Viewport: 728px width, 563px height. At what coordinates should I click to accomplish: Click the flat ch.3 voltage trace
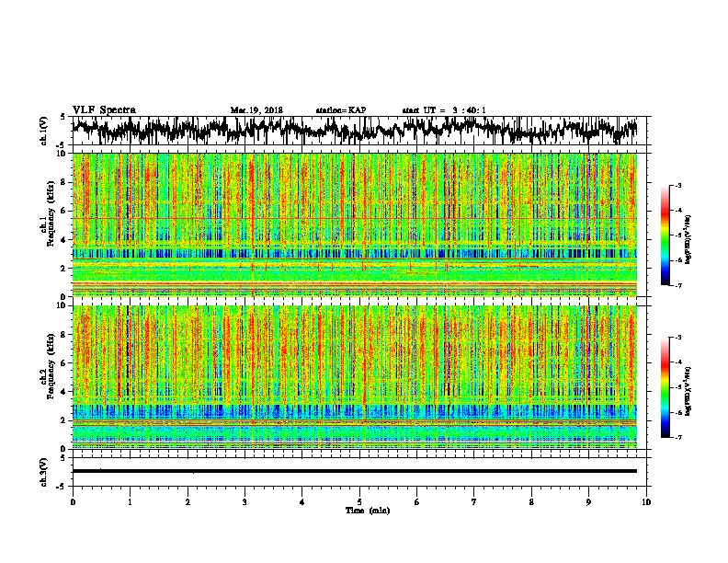(354, 471)
